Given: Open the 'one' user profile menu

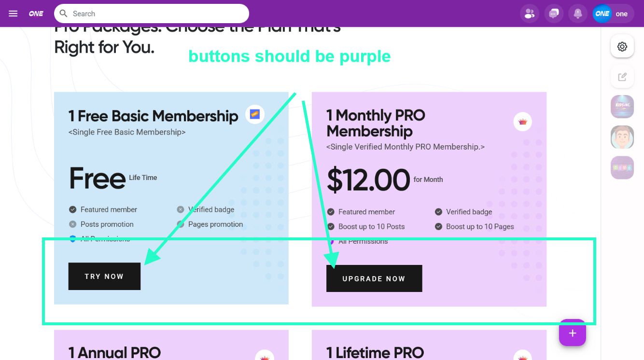Looking at the screenshot, I should (x=612, y=14).
